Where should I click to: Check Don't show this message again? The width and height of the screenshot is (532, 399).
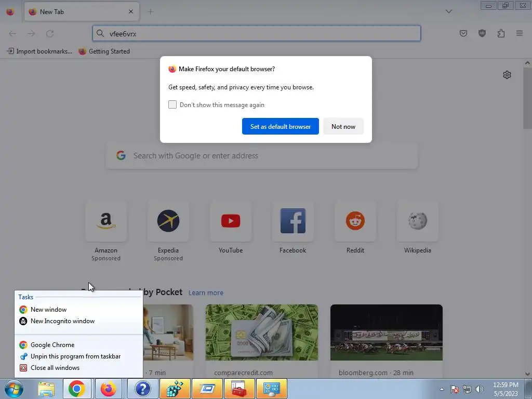172,104
